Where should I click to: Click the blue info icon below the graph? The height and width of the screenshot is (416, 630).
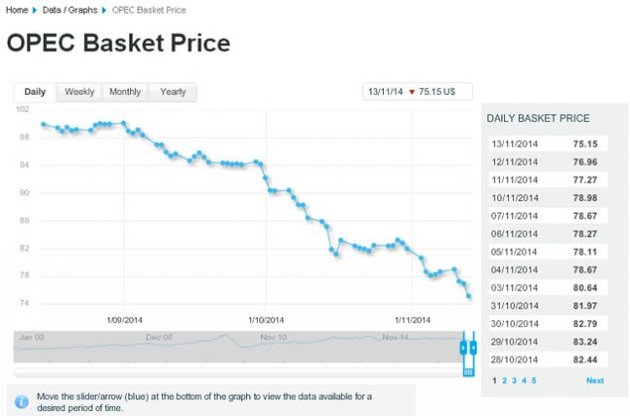coord(21,397)
